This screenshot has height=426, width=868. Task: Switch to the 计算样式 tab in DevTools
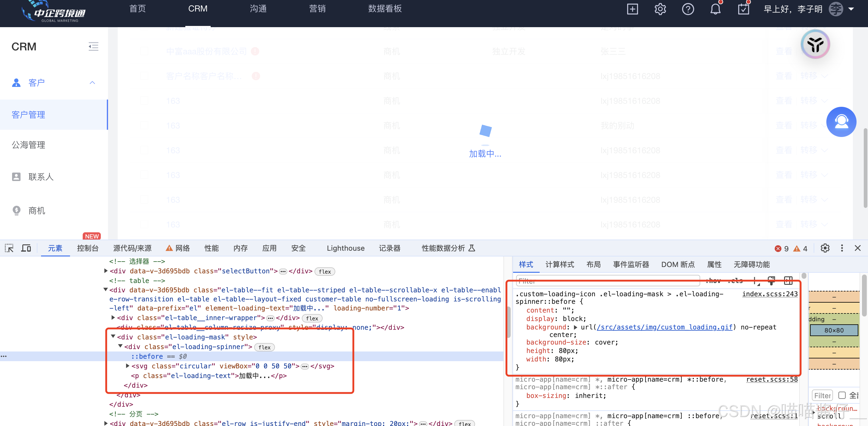pyautogui.click(x=559, y=265)
